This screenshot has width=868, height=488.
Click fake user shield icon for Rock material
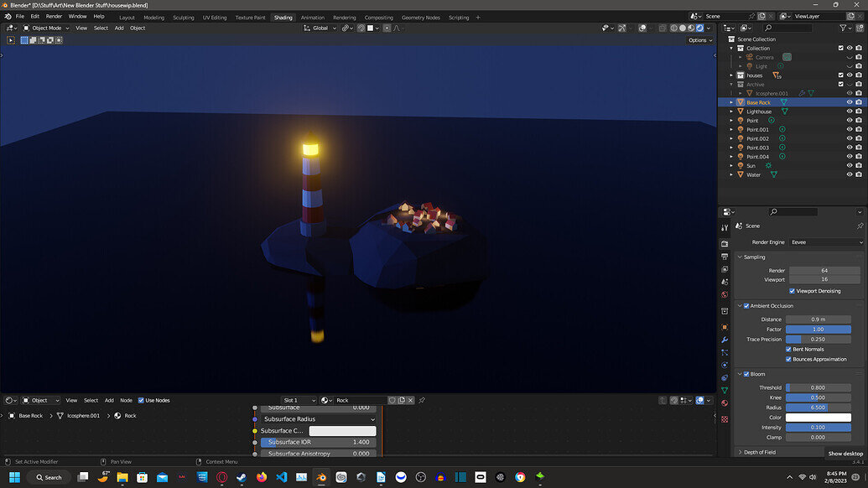pyautogui.click(x=392, y=400)
